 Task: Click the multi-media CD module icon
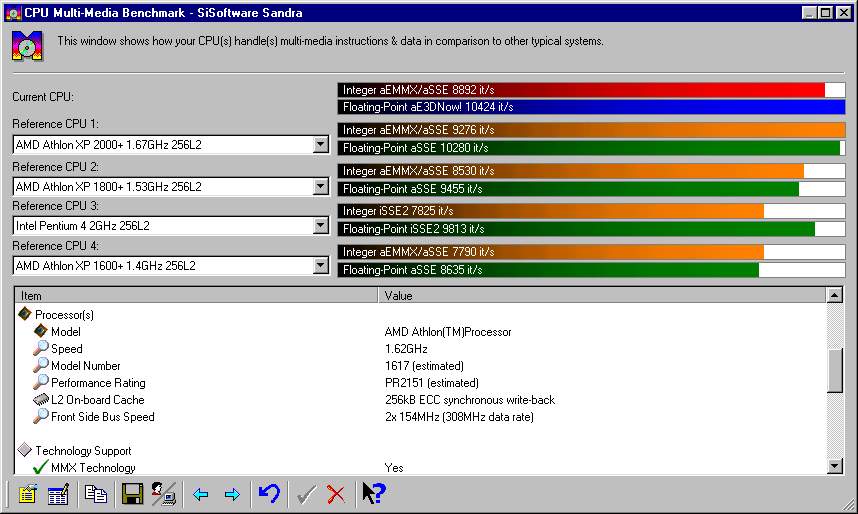[27, 45]
